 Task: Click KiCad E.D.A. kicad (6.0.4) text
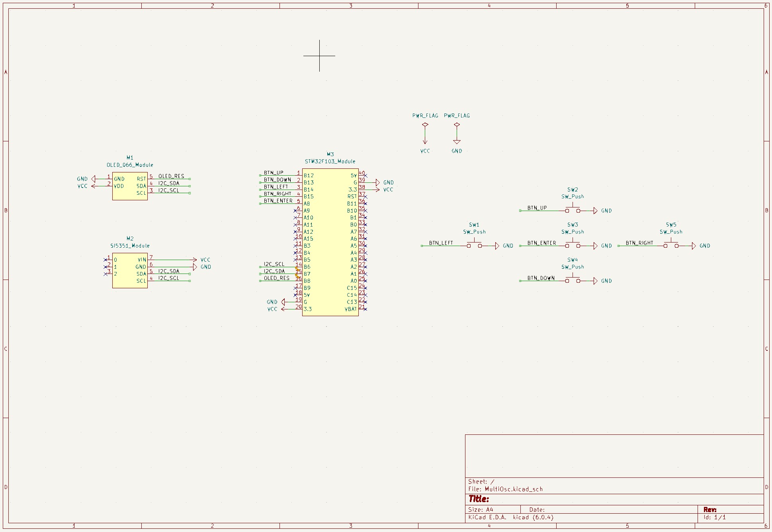(511, 517)
